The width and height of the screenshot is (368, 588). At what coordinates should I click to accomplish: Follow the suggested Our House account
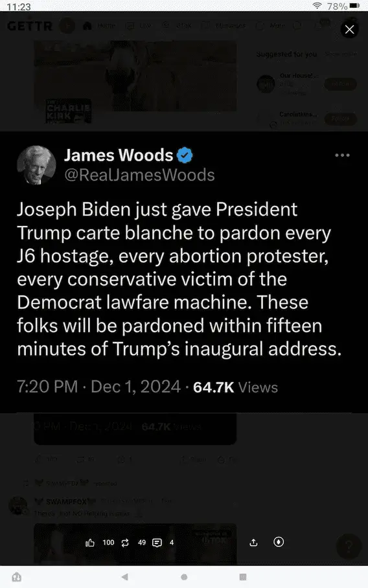340,84
